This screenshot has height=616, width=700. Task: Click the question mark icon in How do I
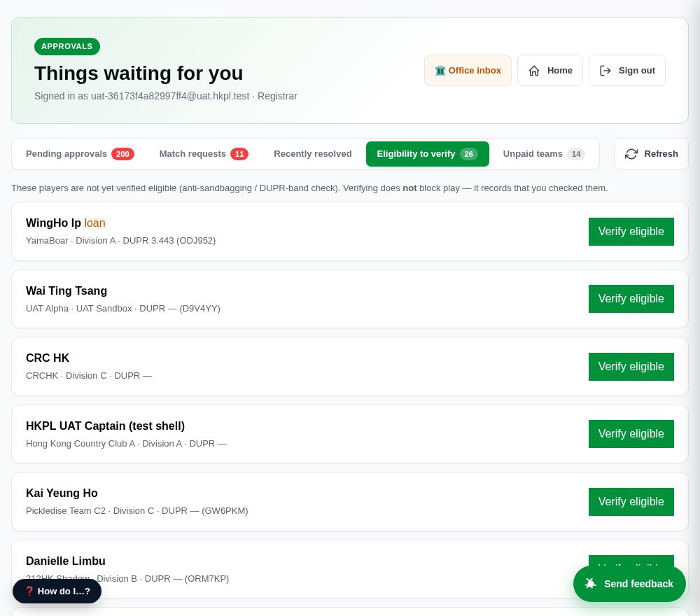[29, 591]
